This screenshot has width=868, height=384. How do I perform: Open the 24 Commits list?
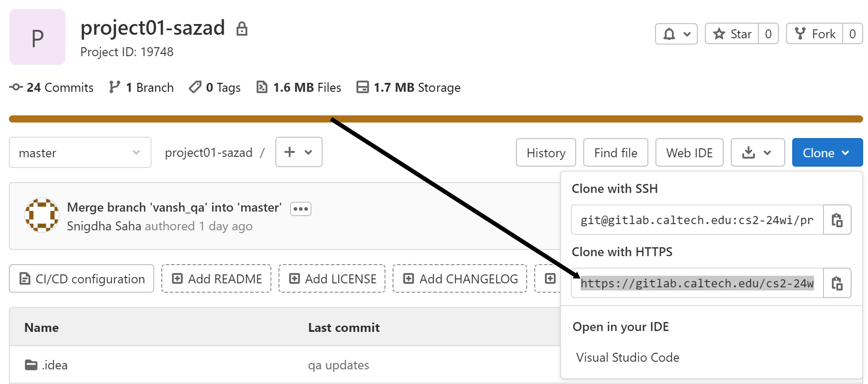coord(51,87)
